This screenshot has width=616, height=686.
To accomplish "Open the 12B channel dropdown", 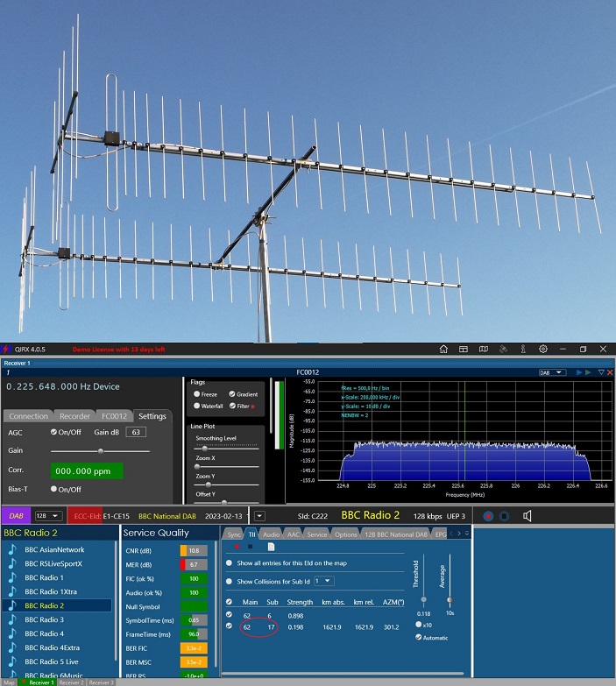I will click(x=49, y=516).
